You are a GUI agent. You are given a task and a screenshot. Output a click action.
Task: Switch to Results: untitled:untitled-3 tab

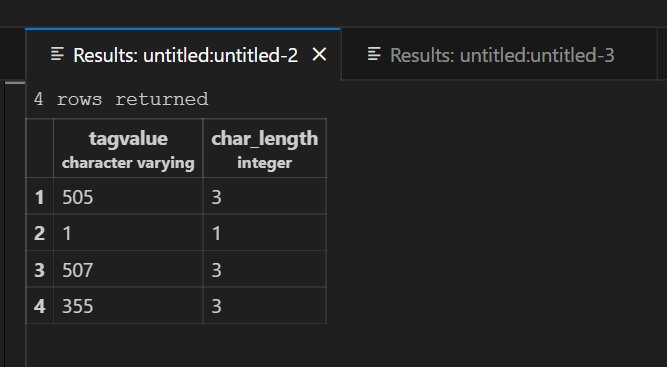coord(499,54)
